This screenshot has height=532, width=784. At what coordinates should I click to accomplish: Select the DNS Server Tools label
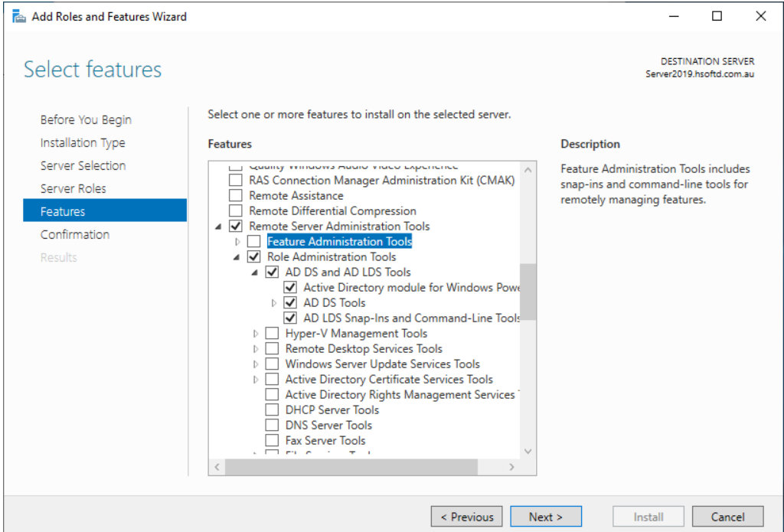tap(328, 425)
